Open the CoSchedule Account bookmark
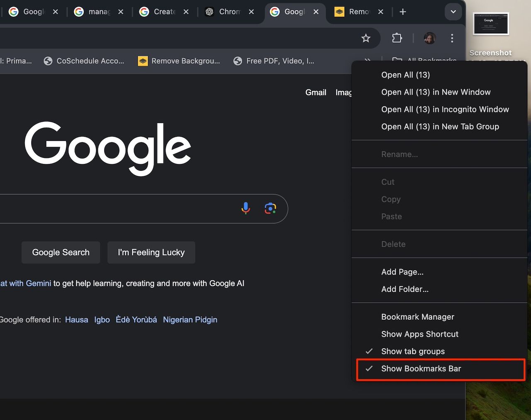 84,61
